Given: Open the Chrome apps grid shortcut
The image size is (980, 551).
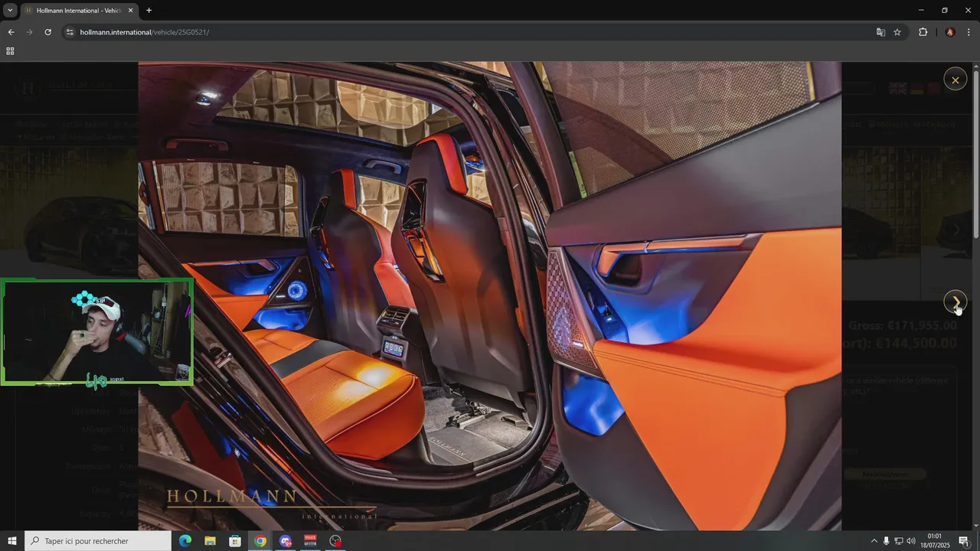Looking at the screenshot, I should point(10,51).
